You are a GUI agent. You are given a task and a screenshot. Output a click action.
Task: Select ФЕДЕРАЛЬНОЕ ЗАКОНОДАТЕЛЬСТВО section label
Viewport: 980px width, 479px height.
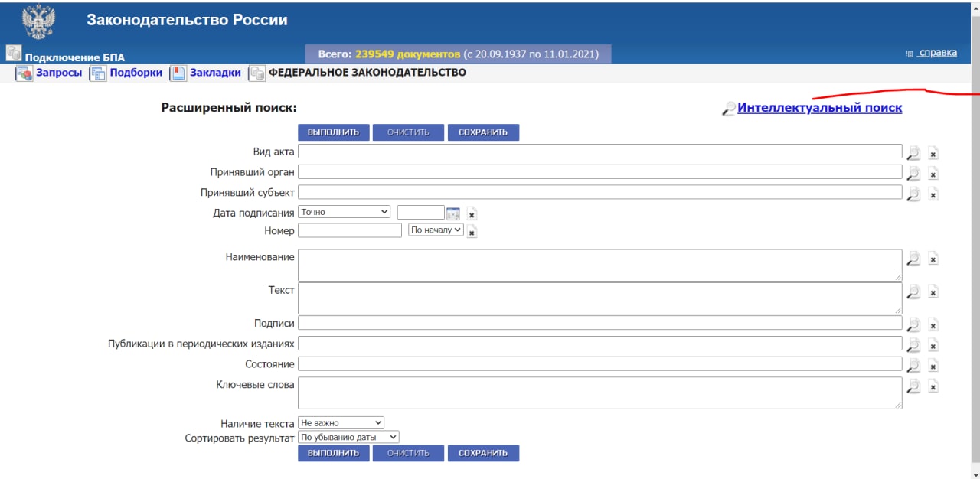point(367,73)
